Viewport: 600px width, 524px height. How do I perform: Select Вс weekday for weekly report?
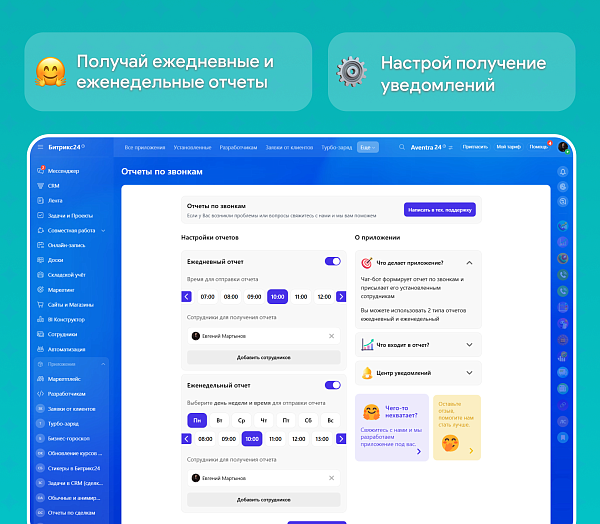coord(330,420)
